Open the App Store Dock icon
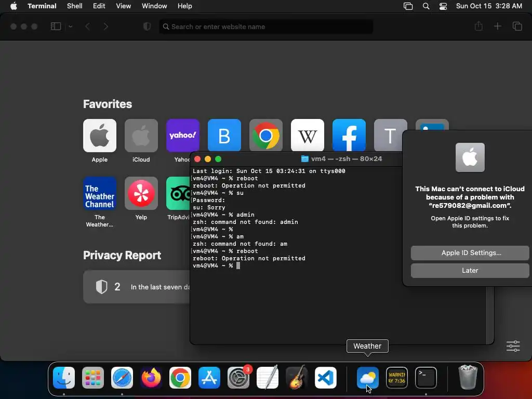532x399 pixels. coord(209,378)
